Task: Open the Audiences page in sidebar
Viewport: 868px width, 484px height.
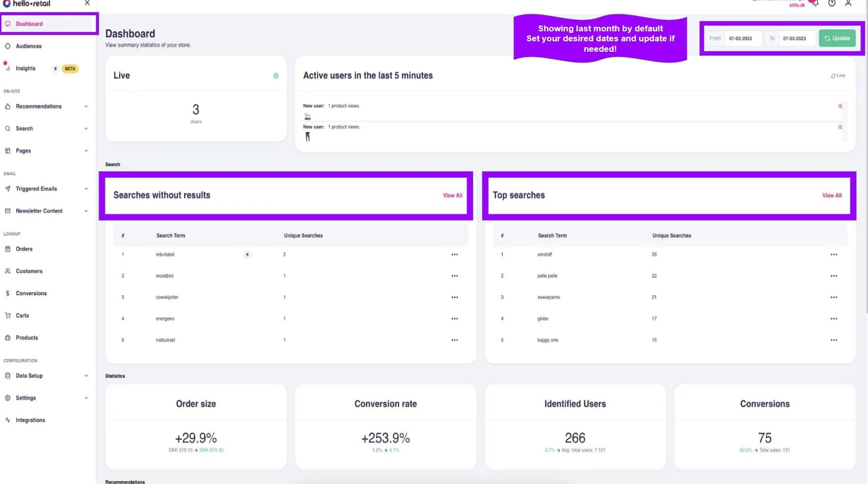Action: [28, 46]
